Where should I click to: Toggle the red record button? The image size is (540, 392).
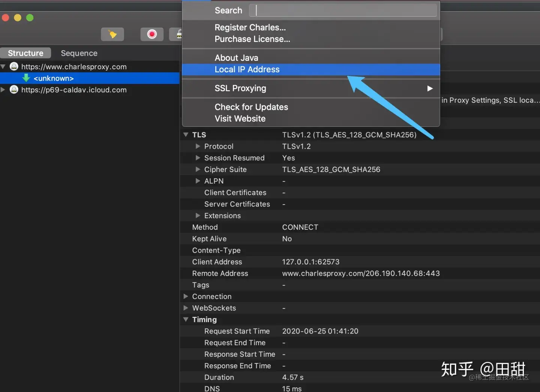click(x=152, y=34)
